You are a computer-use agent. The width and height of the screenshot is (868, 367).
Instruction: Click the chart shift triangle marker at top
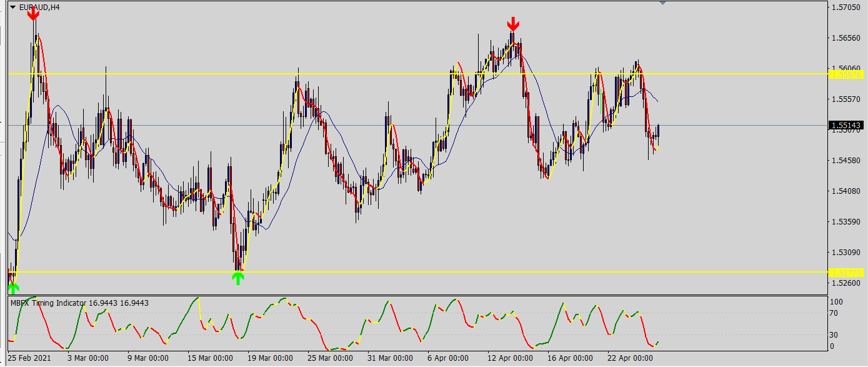(662, 4)
